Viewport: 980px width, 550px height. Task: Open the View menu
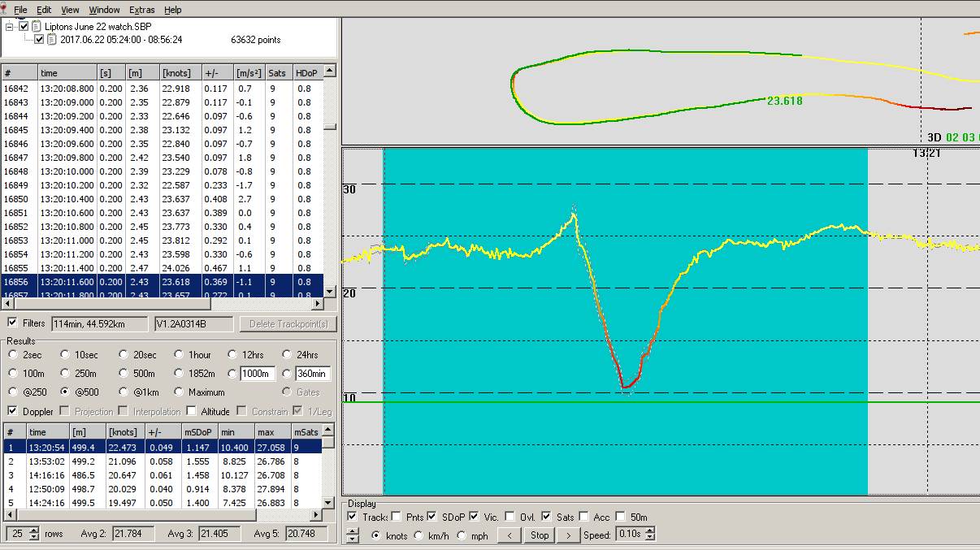[x=70, y=10]
